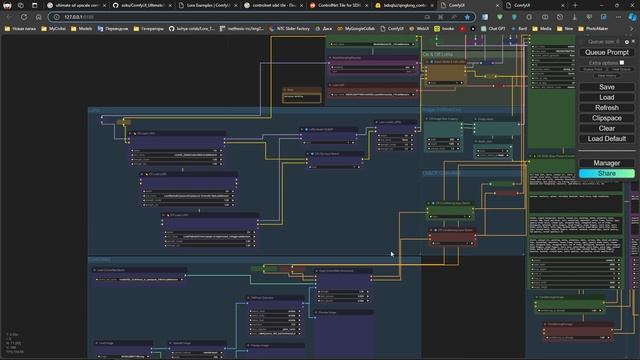Open the New bookmark folder

564,29
